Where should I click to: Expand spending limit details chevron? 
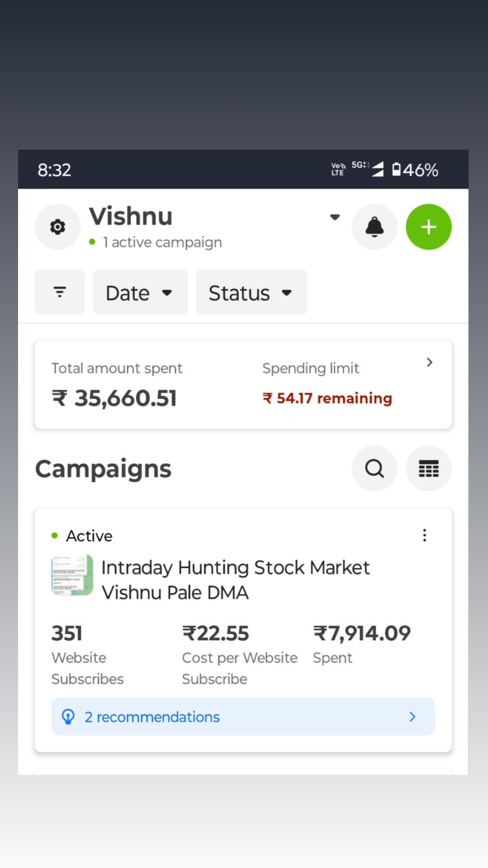[x=429, y=362]
